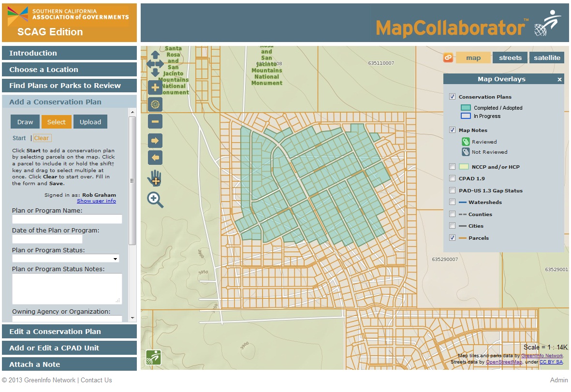Viewport: 571px width, 392px height.
Task: Collapse Add a Conservation Plan header
Action: 69,102
